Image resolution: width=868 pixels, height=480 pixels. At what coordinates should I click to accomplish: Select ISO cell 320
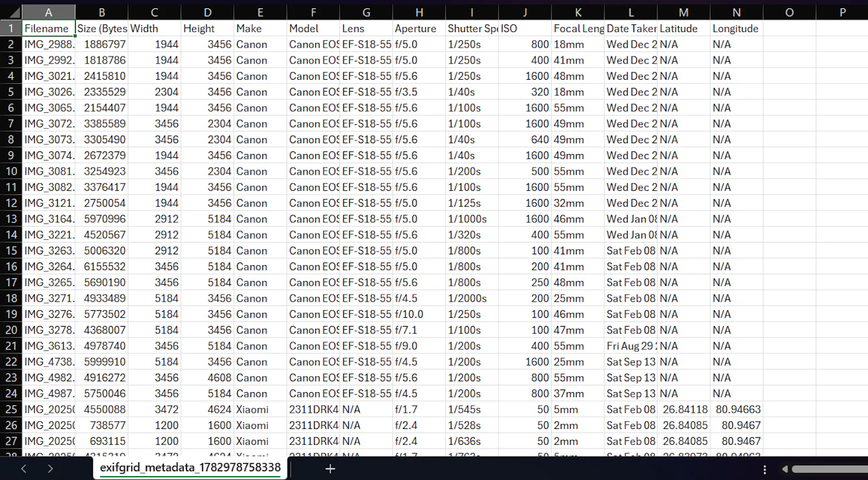(525, 92)
